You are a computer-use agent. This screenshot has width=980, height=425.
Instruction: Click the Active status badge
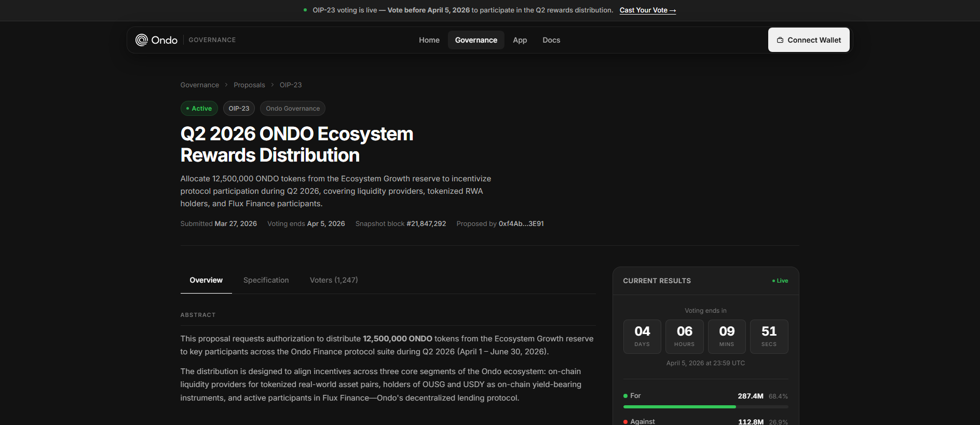(199, 108)
